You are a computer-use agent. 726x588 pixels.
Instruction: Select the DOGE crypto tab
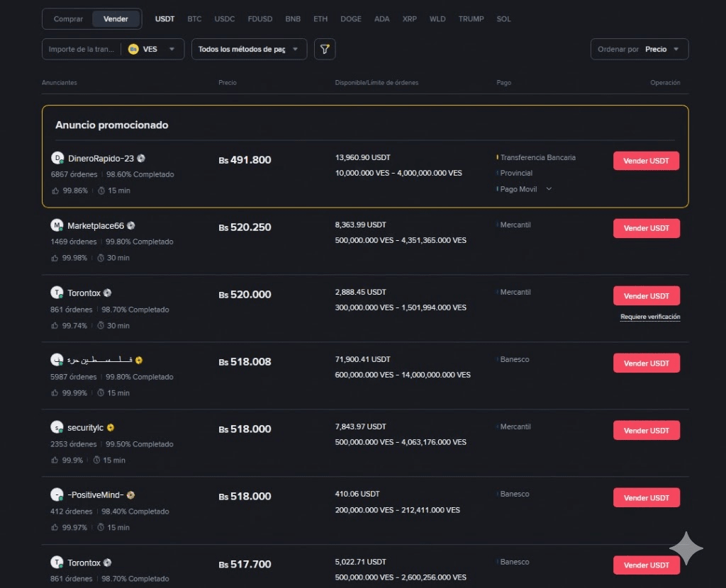click(351, 19)
